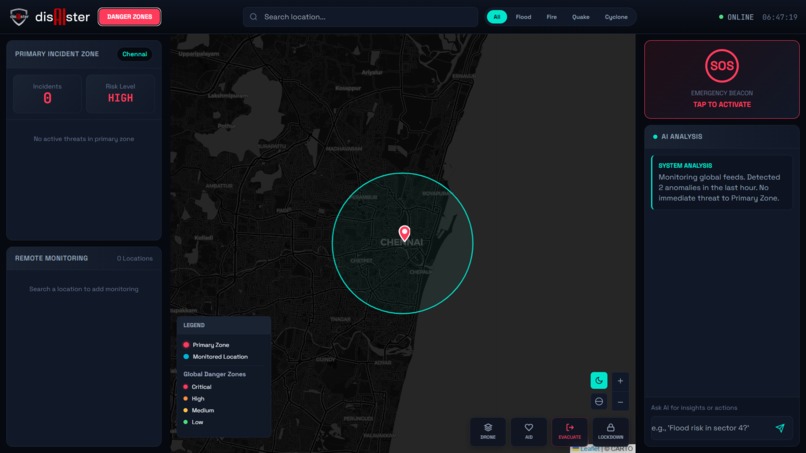Toggle dark map mode moon button

point(599,380)
